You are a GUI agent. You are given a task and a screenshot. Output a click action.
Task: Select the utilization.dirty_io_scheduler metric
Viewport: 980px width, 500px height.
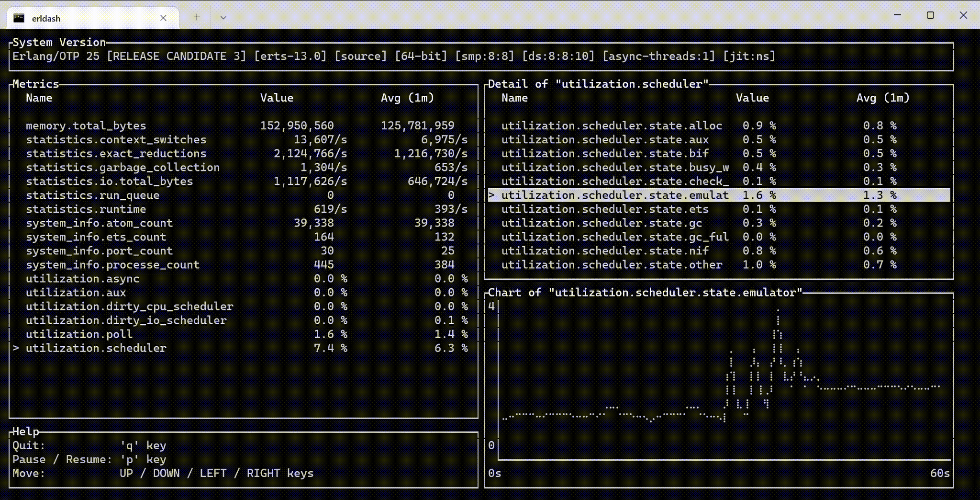pos(126,320)
